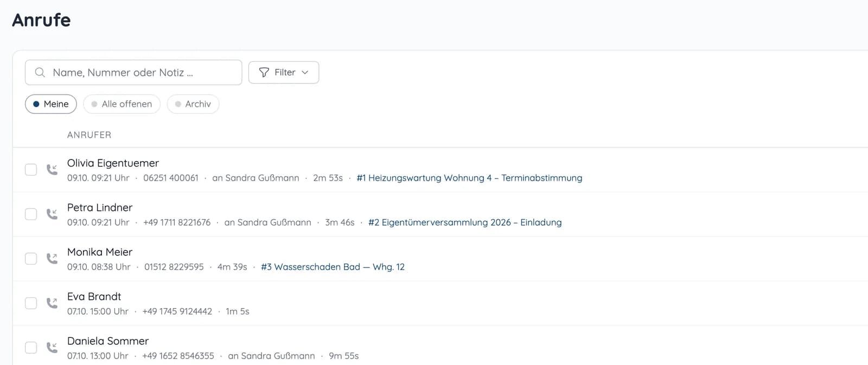The image size is (868, 365).
Task: Focus the Name, Nummer oder Notiz search field
Action: (133, 72)
